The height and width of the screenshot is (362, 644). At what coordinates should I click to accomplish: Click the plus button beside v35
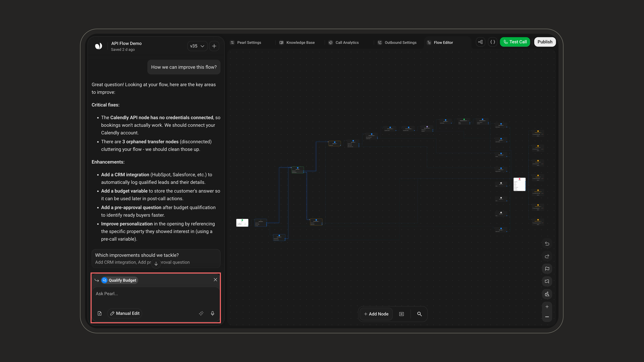click(214, 46)
